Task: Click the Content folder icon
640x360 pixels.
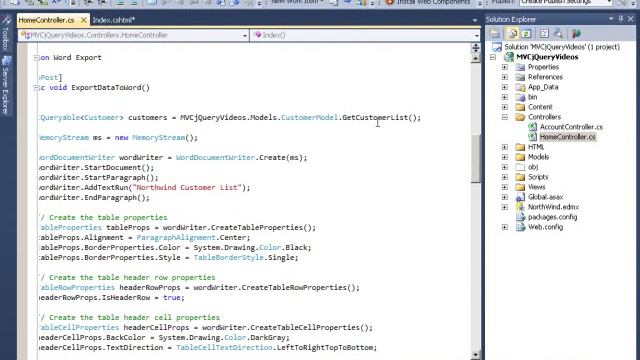Action: [x=520, y=107]
